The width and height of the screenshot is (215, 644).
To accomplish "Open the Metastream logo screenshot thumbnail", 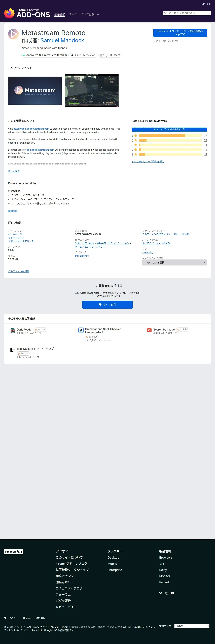I will tap(35, 90).
